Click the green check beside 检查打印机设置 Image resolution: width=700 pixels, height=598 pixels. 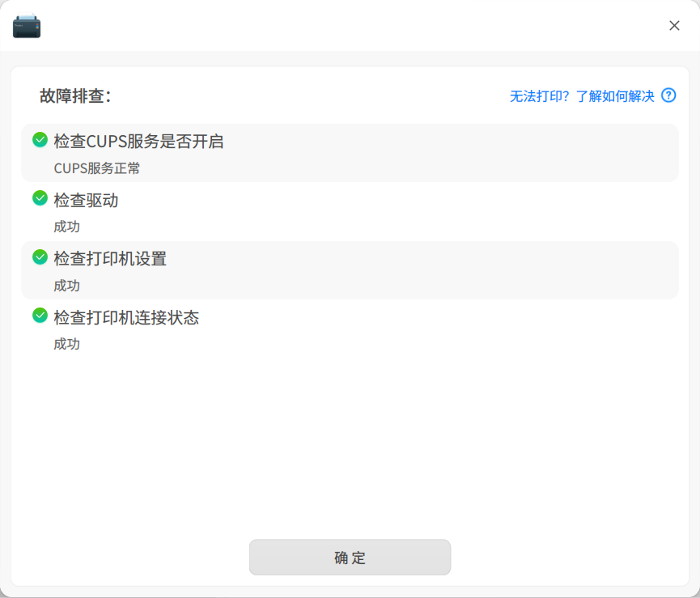click(x=40, y=257)
